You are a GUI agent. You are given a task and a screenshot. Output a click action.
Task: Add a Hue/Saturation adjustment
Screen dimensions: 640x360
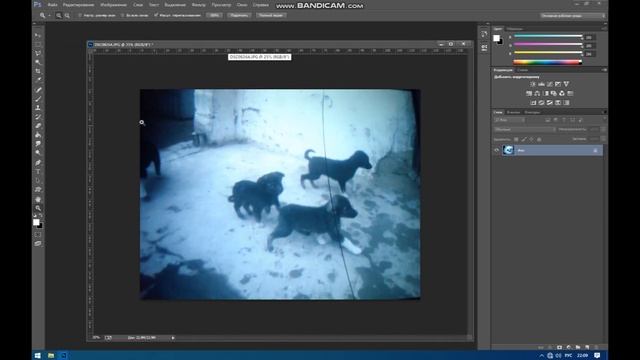tap(529, 93)
